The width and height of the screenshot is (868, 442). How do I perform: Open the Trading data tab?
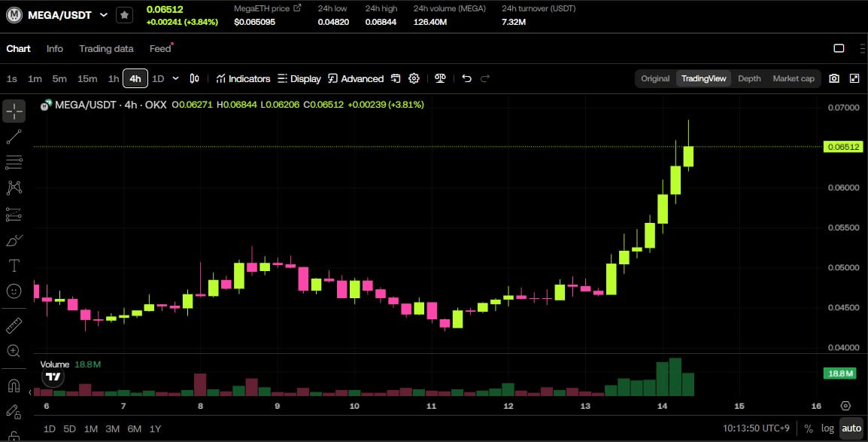pyautogui.click(x=106, y=49)
